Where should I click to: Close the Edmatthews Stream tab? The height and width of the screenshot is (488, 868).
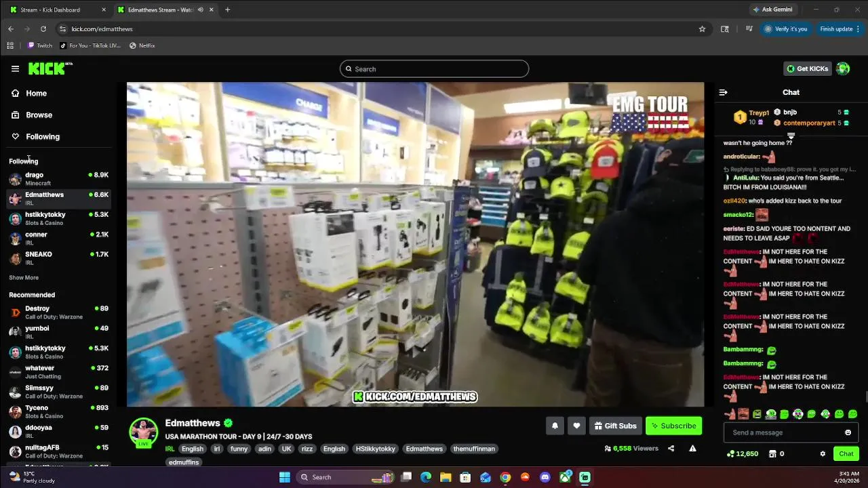(212, 9)
